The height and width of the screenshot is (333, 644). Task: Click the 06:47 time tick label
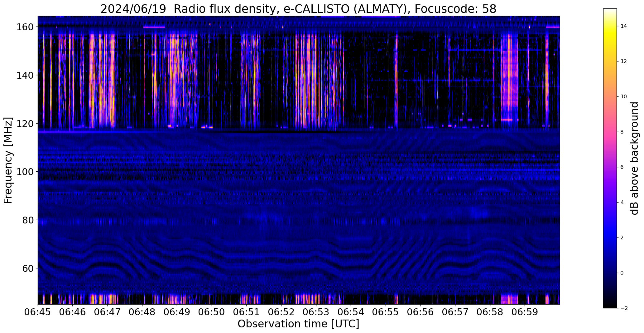click(x=107, y=312)
